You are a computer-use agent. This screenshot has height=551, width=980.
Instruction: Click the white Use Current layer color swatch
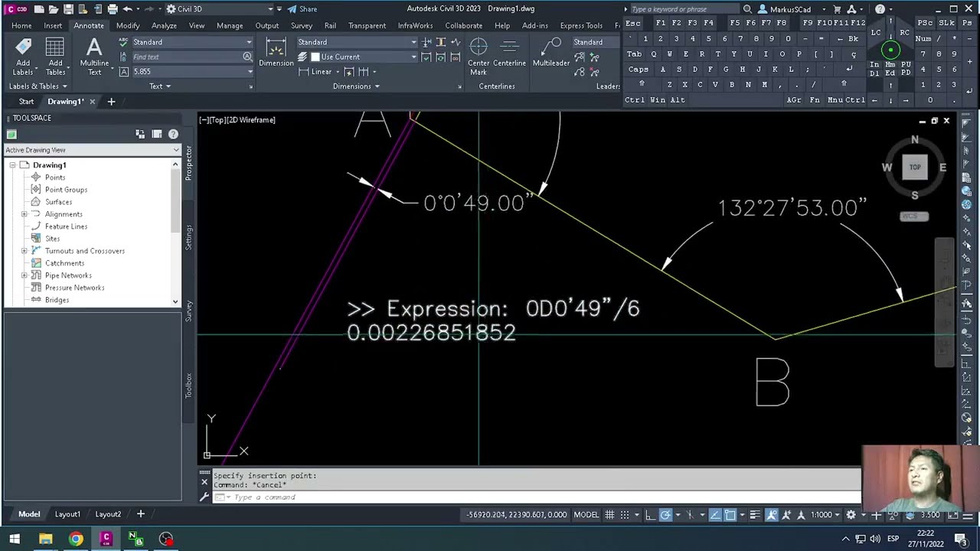[x=315, y=57]
